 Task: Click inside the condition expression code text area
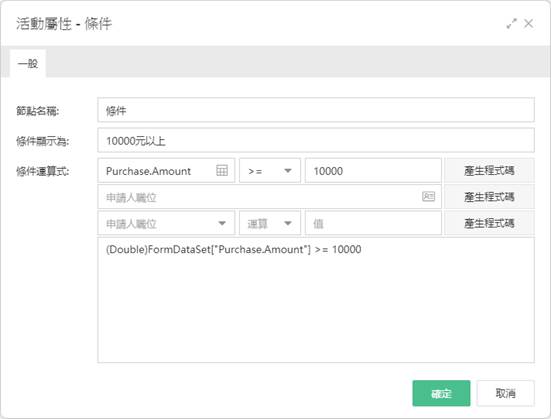click(x=316, y=300)
